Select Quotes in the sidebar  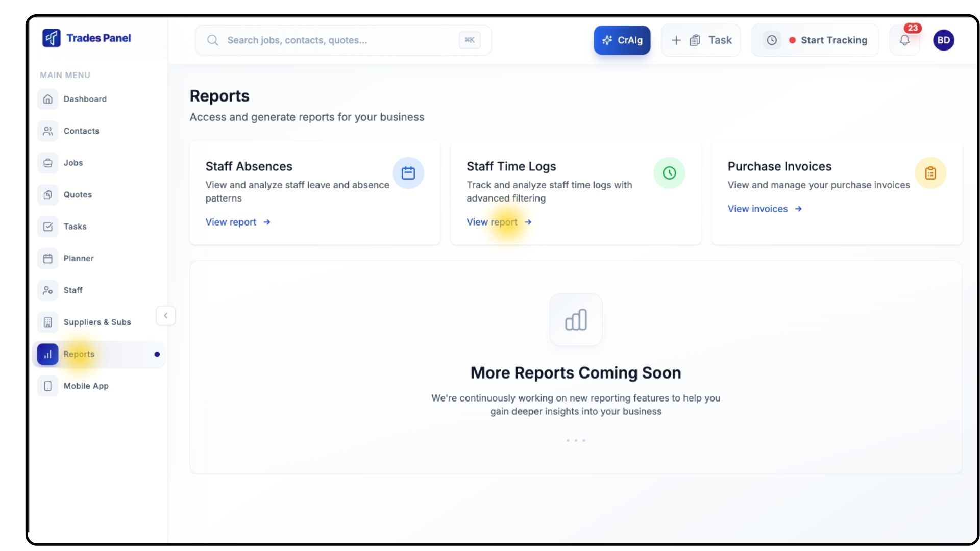pyautogui.click(x=78, y=195)
